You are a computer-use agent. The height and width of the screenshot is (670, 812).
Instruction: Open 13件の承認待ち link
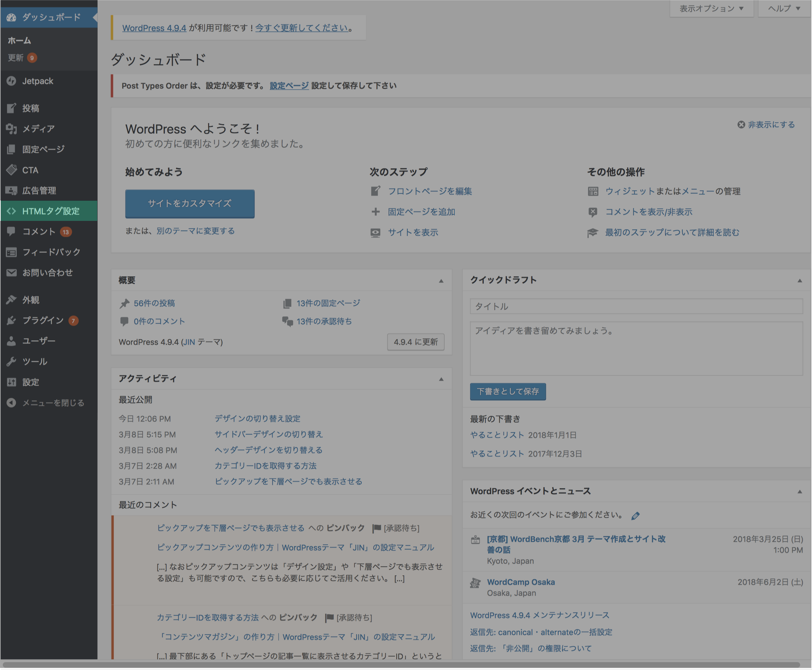(324, 322)
